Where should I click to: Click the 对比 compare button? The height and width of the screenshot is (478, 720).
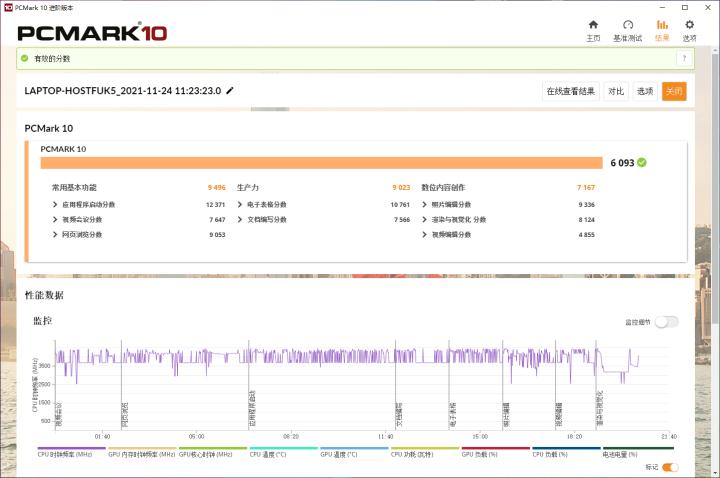click(616, 91)
